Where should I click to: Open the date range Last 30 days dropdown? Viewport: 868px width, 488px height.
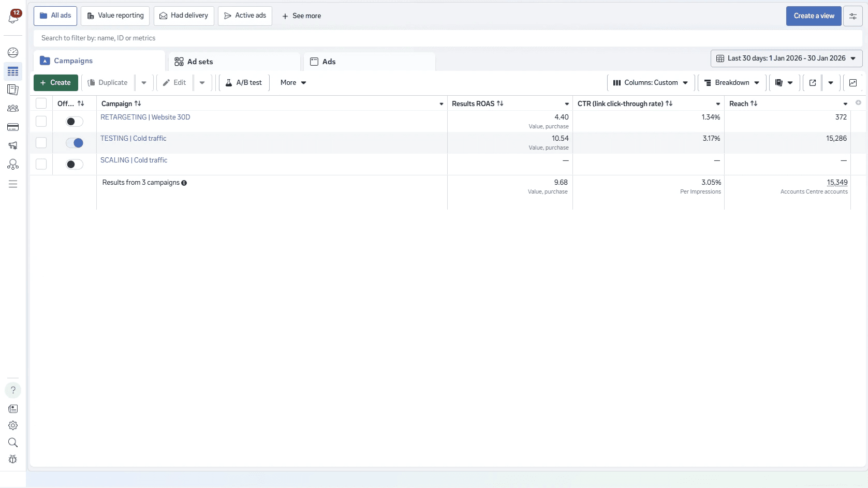[786, 58]
